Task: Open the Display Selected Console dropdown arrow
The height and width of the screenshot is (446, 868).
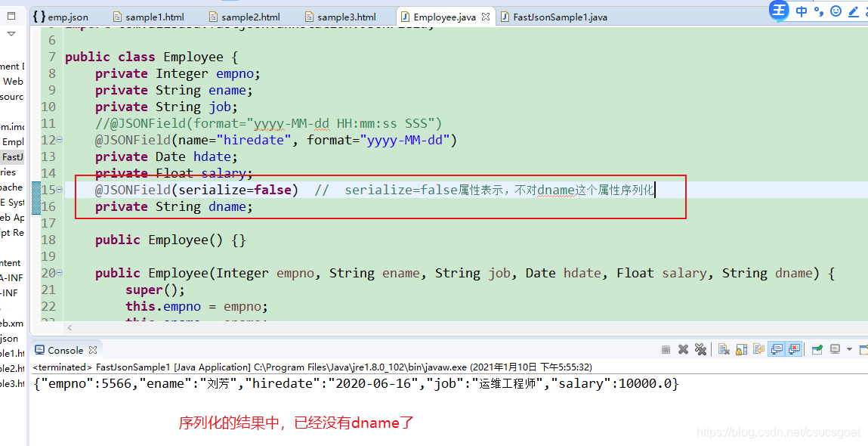Action: pyautogui.click(x=849, y=348)
